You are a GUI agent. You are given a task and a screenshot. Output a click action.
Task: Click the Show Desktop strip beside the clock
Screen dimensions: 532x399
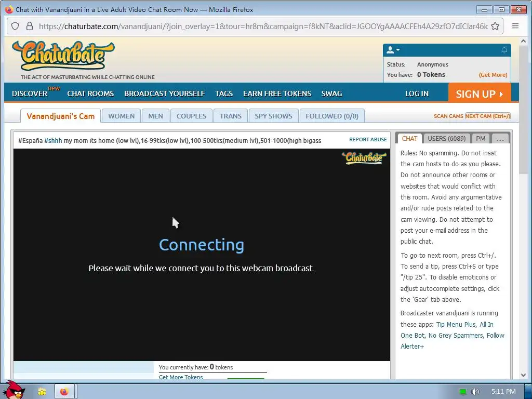click(x=528, y=392)
